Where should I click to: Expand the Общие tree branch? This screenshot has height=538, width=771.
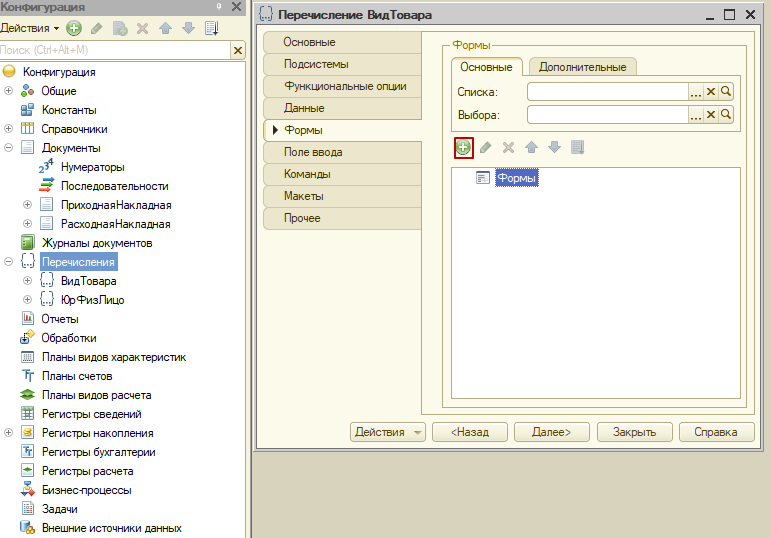tap(8, 91)
